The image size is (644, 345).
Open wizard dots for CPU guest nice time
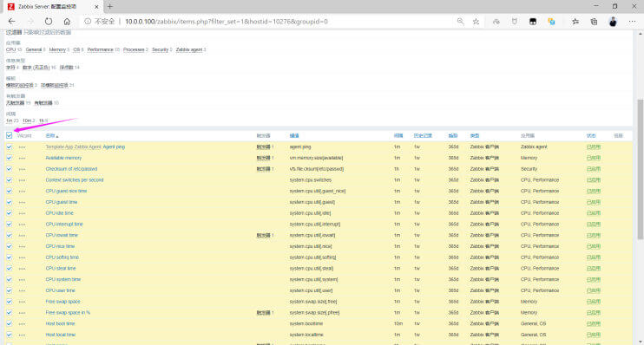pos(22,192)
